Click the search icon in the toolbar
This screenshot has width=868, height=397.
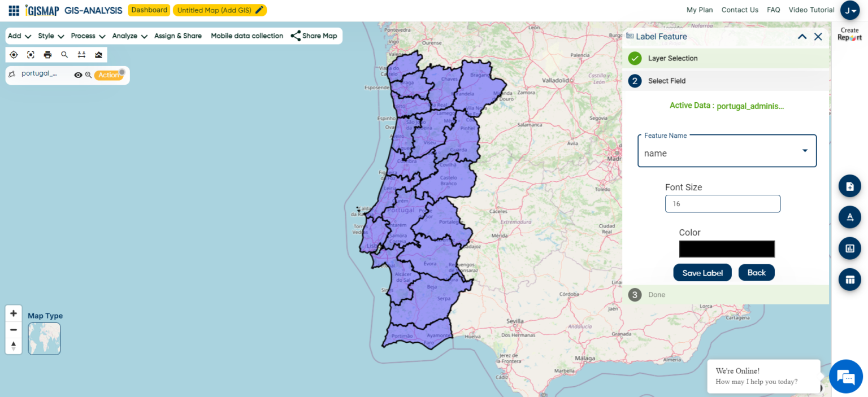[64, 54]
